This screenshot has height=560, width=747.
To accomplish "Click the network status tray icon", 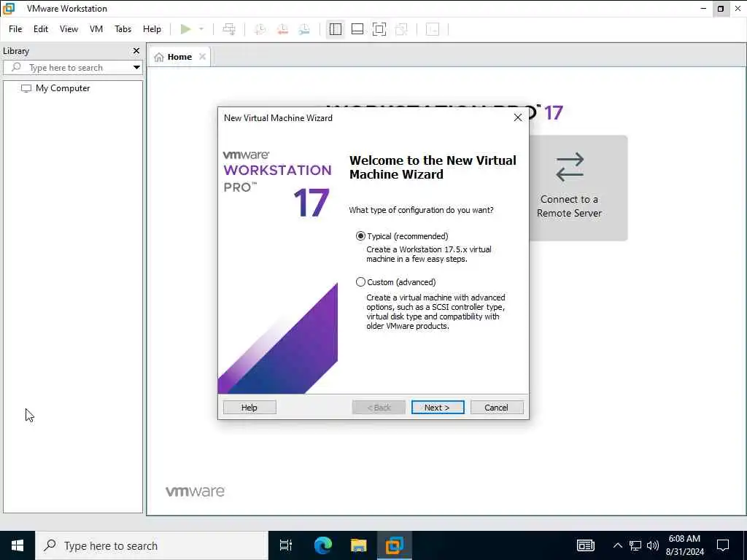I will (x=635, y=545).
